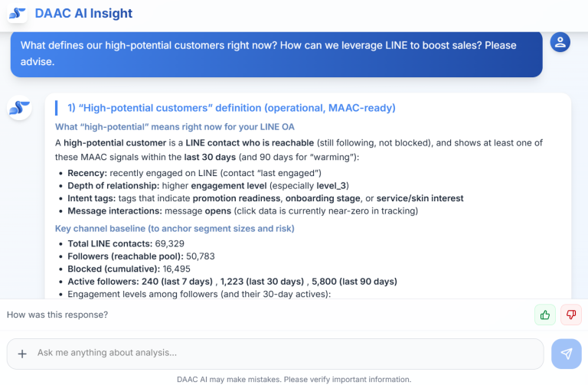Click the 'High-potential customers definition' section heading
Viewport: 588px width, 385px height.
[231, 108]
